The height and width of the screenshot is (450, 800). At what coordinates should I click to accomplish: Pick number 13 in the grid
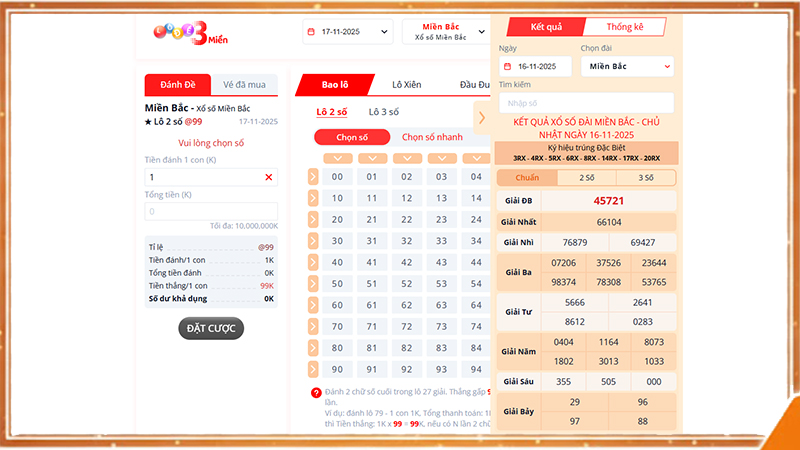click(441, 198)
